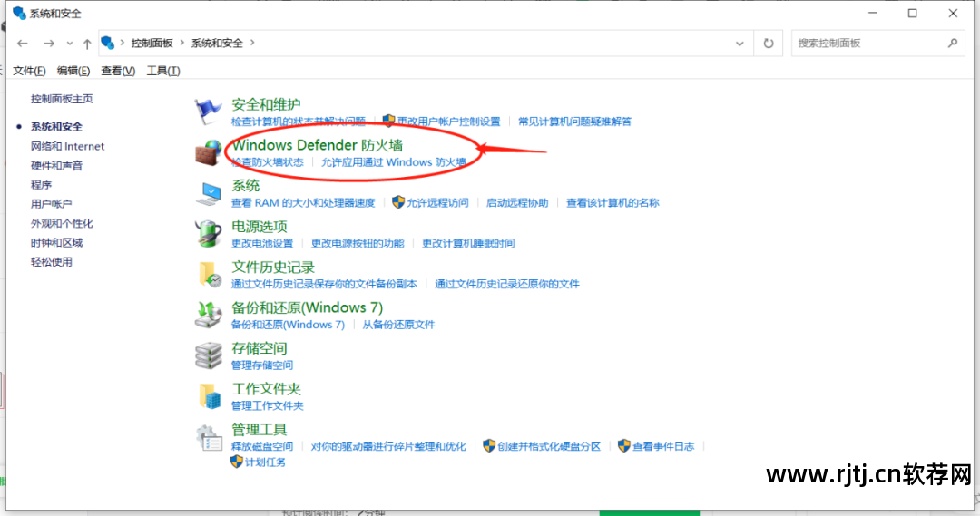Click the control panel icon in address bar
Viewport: 980px width, 516px height.
click(x=107, y=43)
